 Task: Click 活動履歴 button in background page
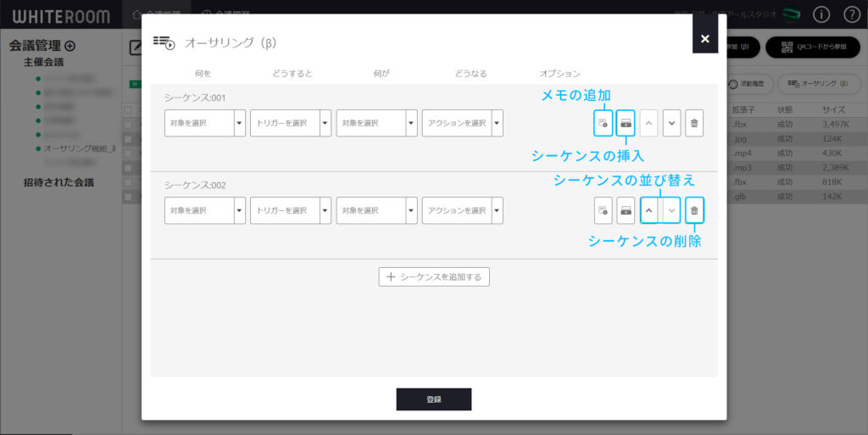(x=749, y=84)
